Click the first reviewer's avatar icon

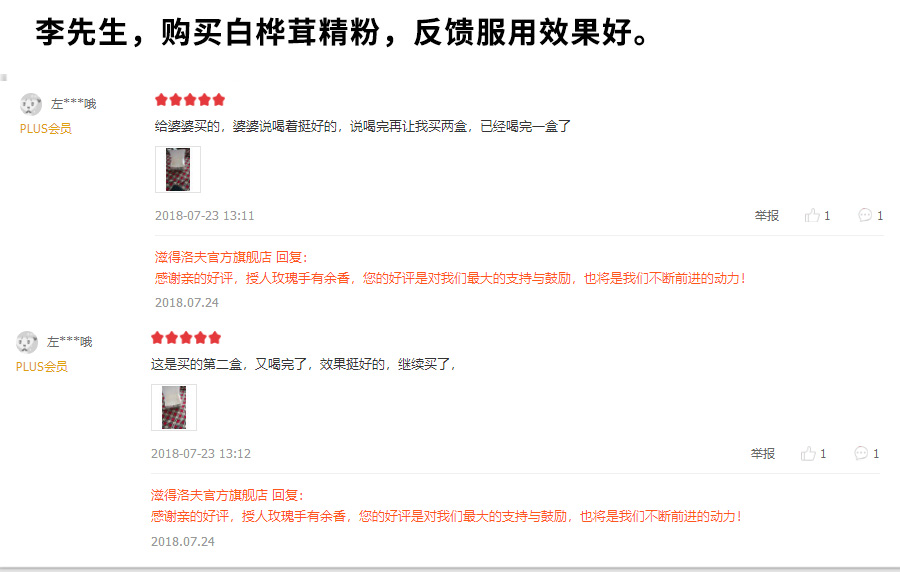coord(31,104)
